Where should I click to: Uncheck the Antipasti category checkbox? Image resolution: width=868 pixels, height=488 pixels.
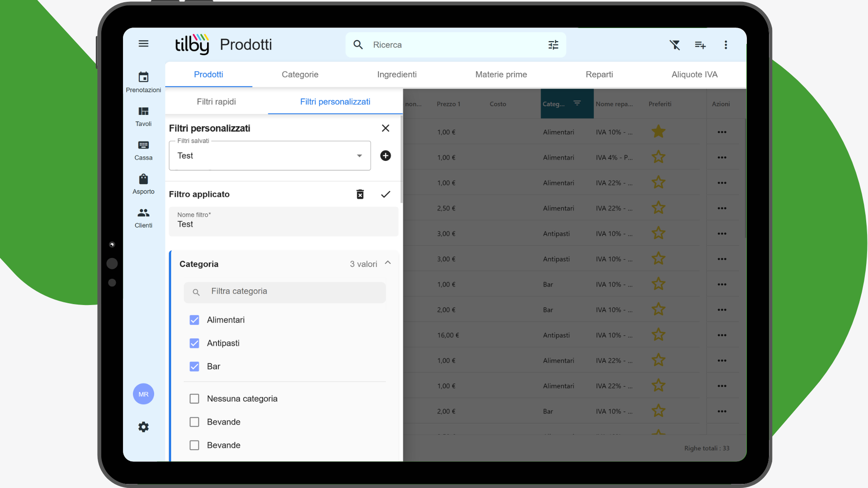[x=194, y=343]
